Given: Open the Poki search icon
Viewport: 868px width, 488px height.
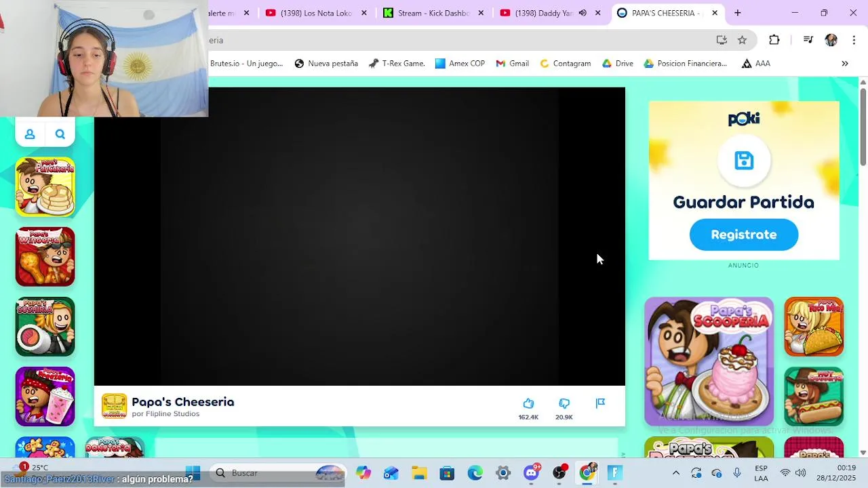Looking at the screenshot, I should point(60,134).
